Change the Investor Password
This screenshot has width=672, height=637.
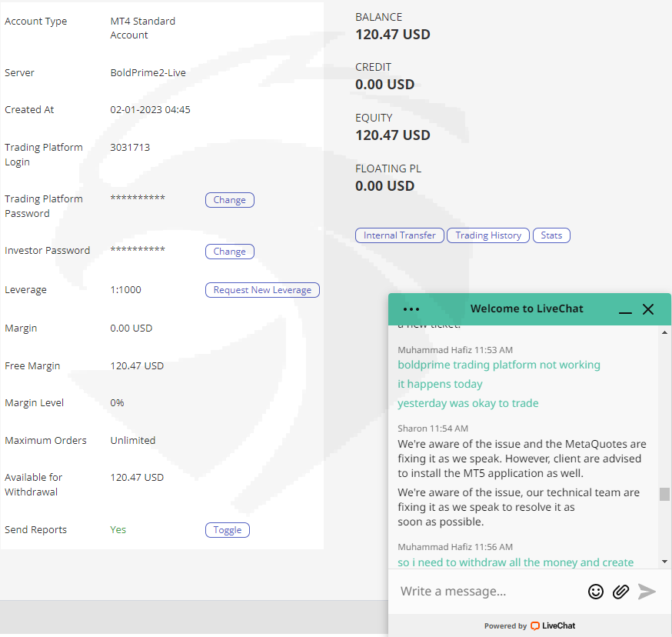pyautogui.click(x=229, y=252)
